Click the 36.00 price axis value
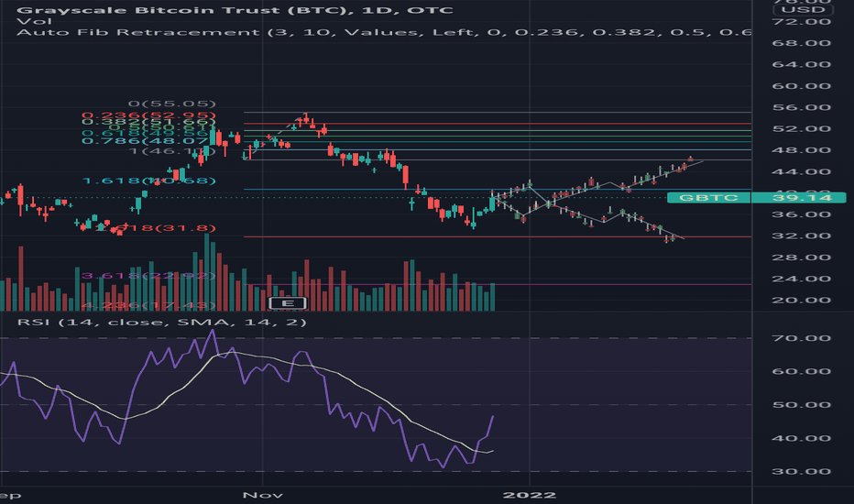This screenshot has width=854, height=504. pyautogui.click(x=802, y=214)
